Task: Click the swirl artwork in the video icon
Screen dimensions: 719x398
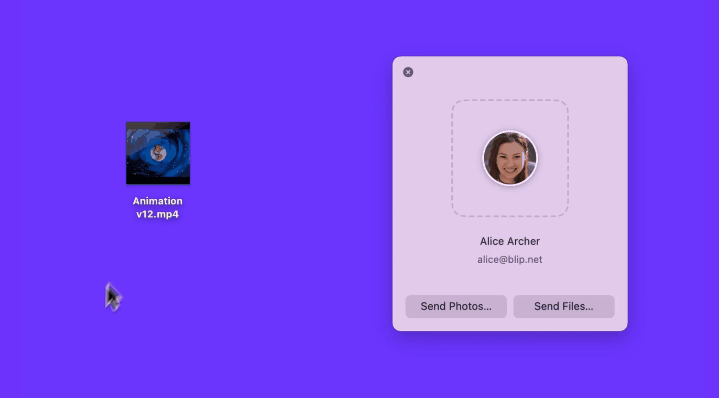Action: pos(158,153)
